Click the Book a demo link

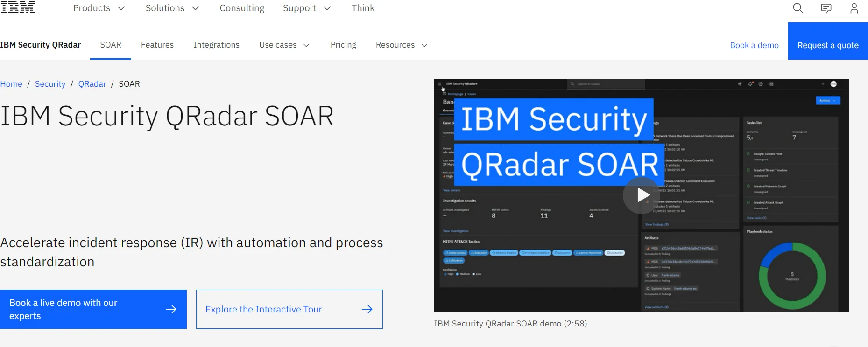coord(754,45)
